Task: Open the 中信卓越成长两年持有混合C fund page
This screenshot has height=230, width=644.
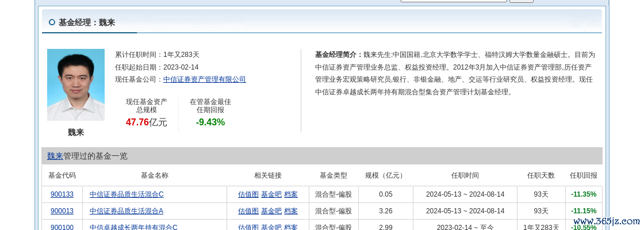Action: (133, 227)
